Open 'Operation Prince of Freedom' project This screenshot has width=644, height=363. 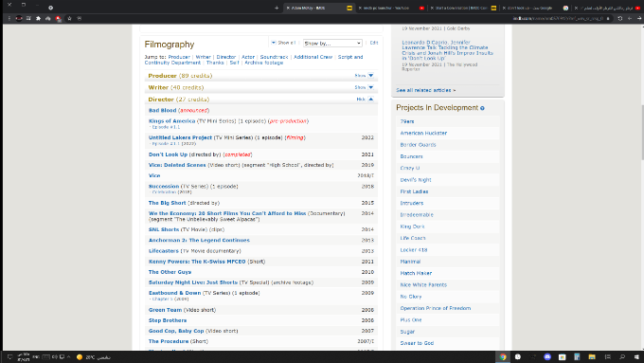(436, 308)
